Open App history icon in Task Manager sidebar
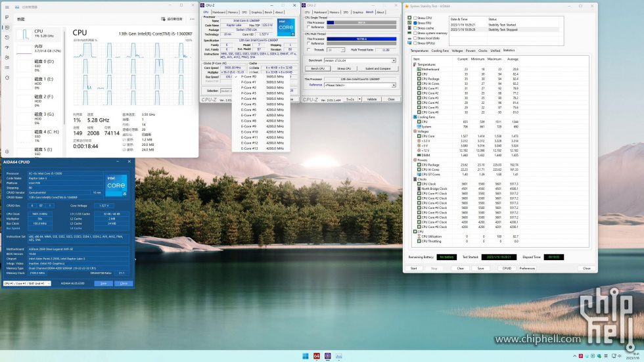 (7, 37)
